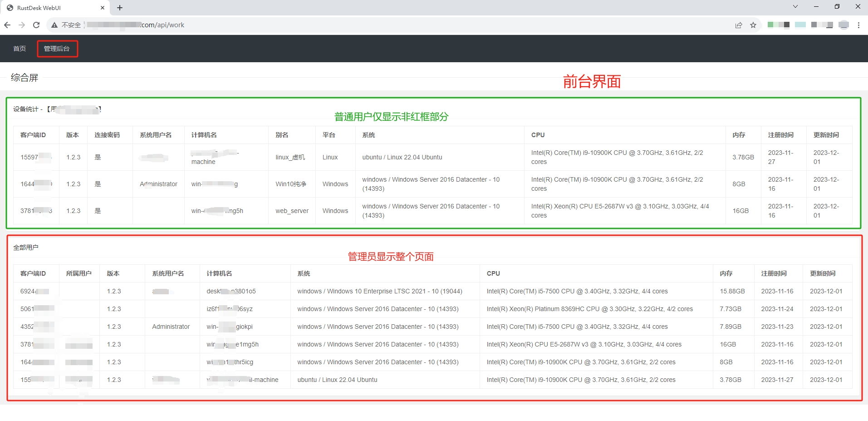
Task: Bookmark the page with the star icon
Action: tap(754, 25)
